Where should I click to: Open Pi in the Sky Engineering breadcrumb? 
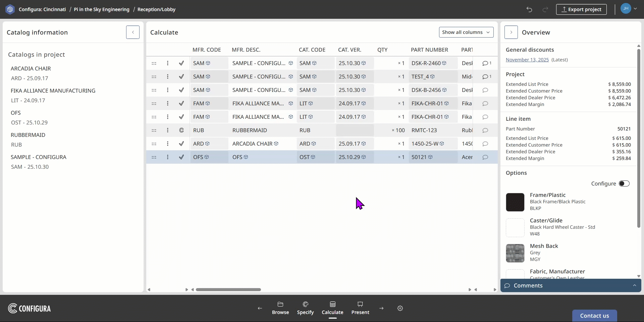point(102,9)
